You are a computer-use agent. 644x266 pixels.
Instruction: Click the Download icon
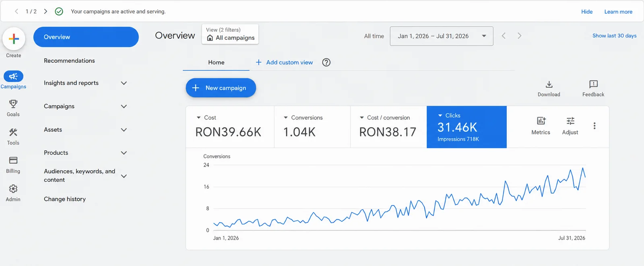549,85
